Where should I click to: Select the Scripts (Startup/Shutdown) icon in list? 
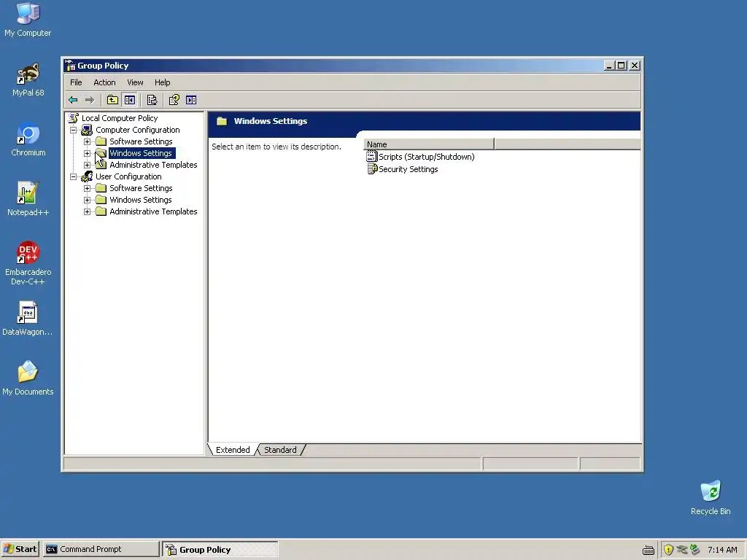(371, 156)
